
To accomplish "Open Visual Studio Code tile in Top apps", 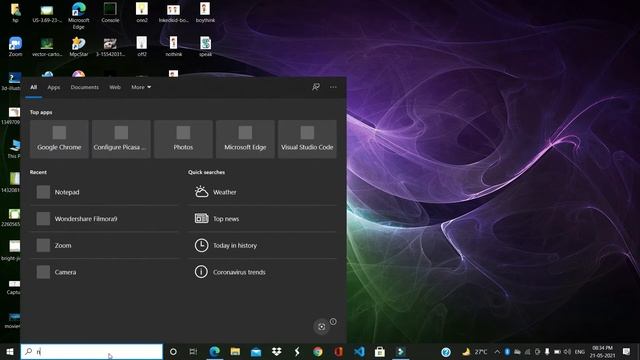I will click(307, 139).
